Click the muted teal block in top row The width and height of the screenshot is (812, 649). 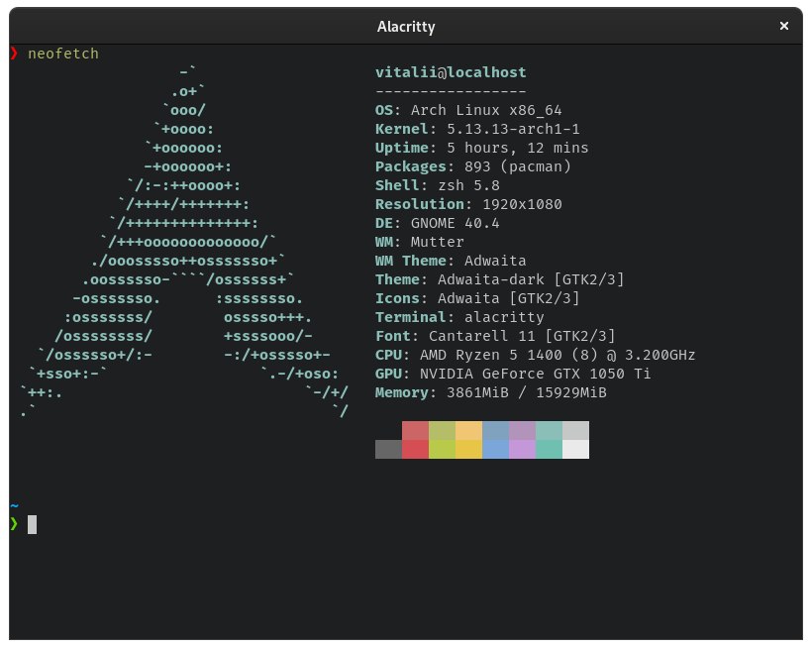pos(549,430)
